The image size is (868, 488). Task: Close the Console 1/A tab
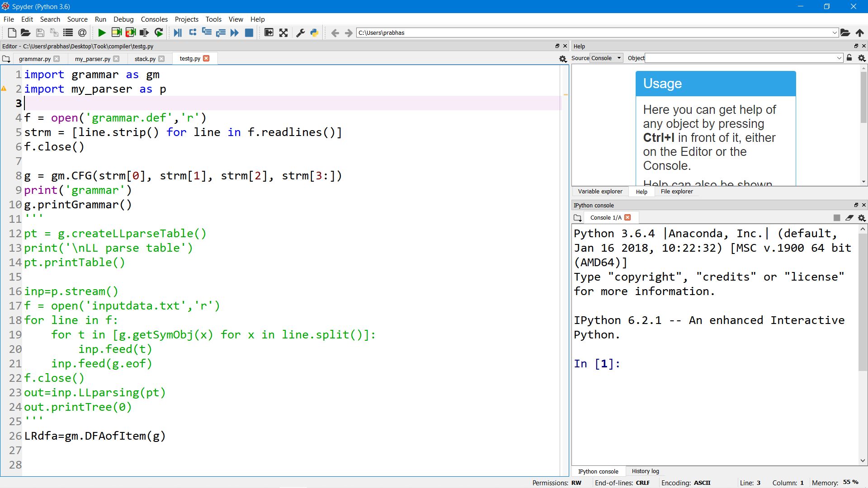tap(627, 217)
